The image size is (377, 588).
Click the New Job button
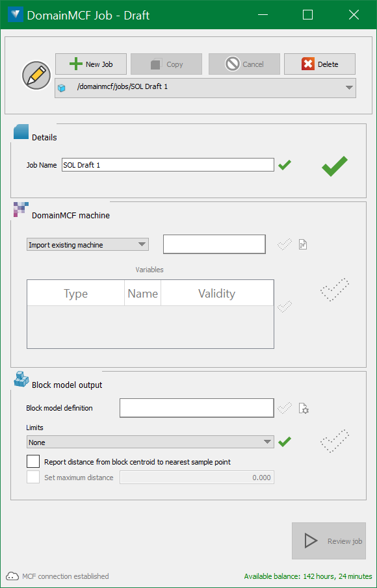click(91, 64)
